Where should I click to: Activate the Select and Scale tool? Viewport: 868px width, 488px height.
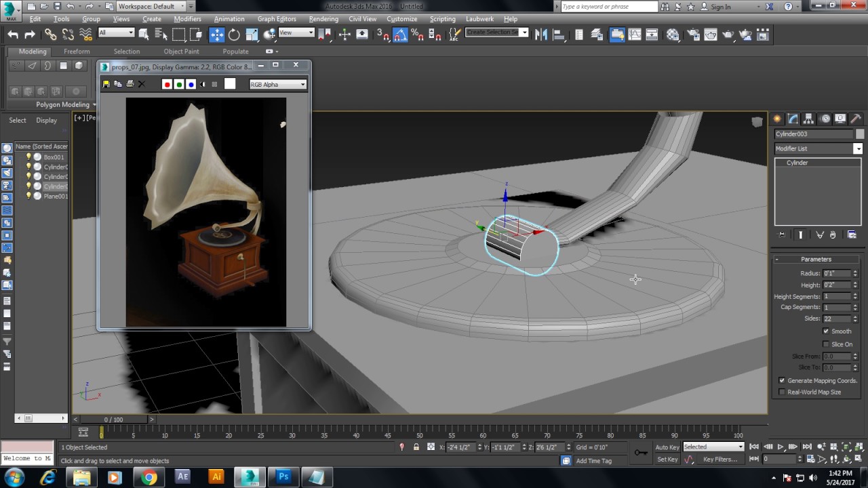pyautogui.click(x=252, y=35)
